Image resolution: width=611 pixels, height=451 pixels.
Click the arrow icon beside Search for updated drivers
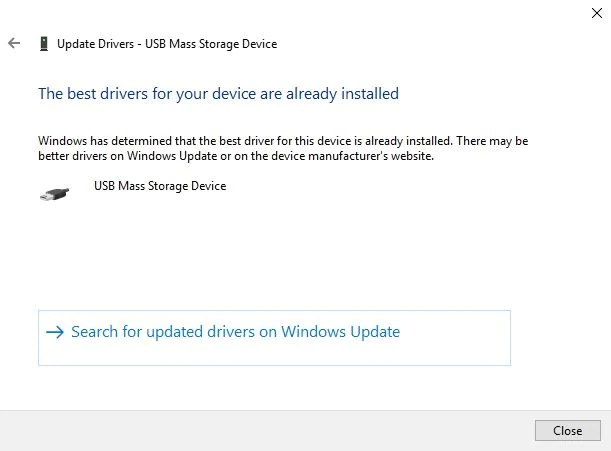point(55,332)
